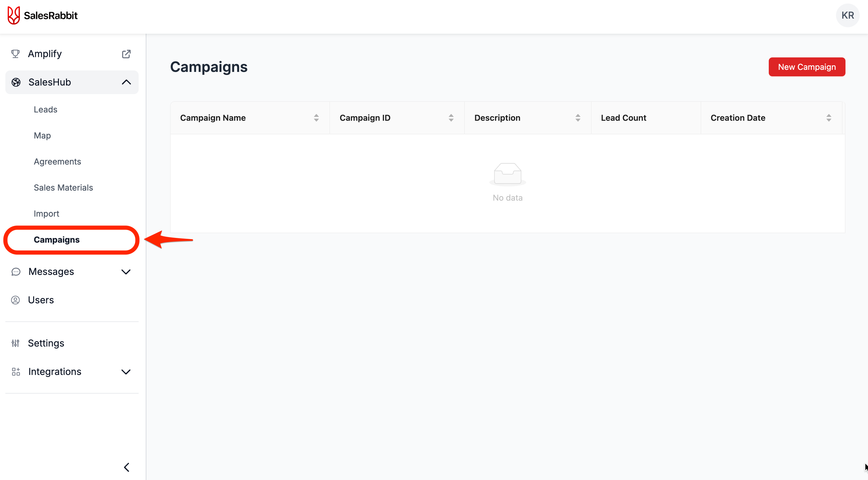
Task: Open the Import page link
Action: 47,214
